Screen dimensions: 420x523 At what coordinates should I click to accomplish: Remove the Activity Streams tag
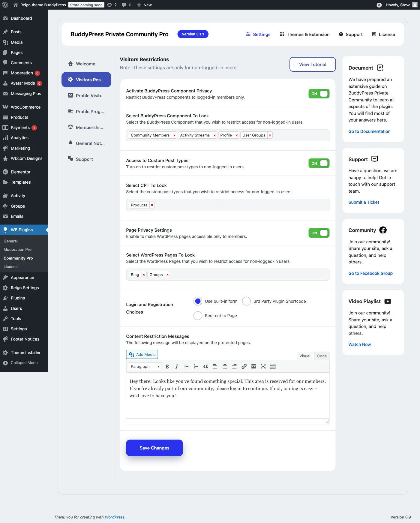(x=214, y=135)
